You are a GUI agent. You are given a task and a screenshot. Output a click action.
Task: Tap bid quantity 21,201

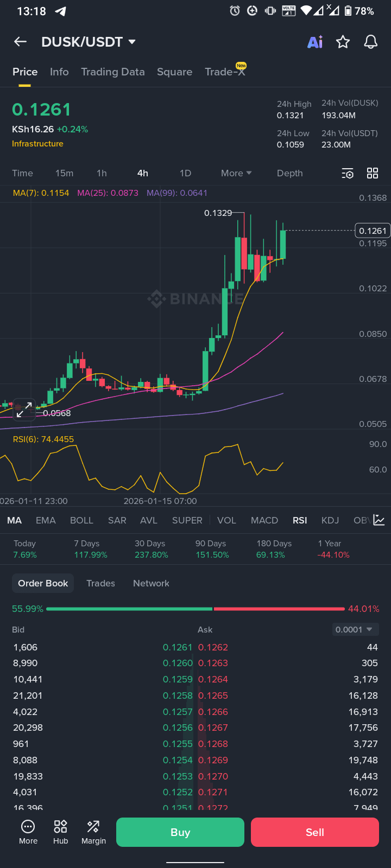click(x=28, y=695)
